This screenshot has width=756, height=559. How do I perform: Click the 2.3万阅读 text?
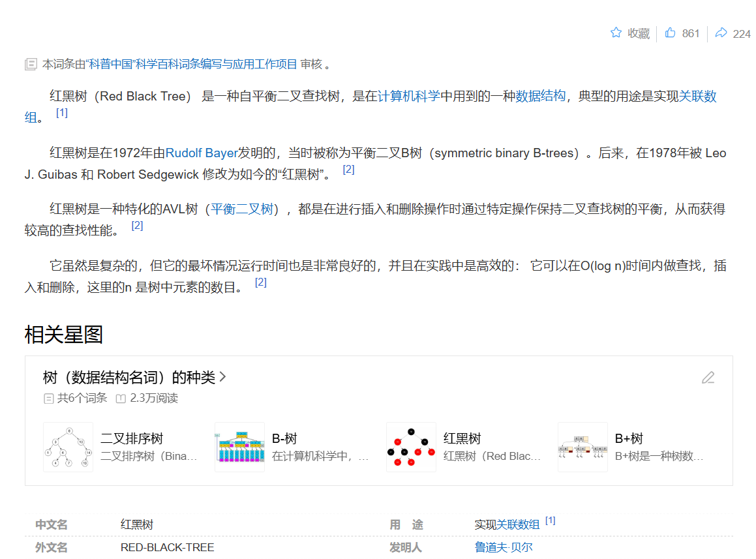pyautogui.click(x=154, y=398)
